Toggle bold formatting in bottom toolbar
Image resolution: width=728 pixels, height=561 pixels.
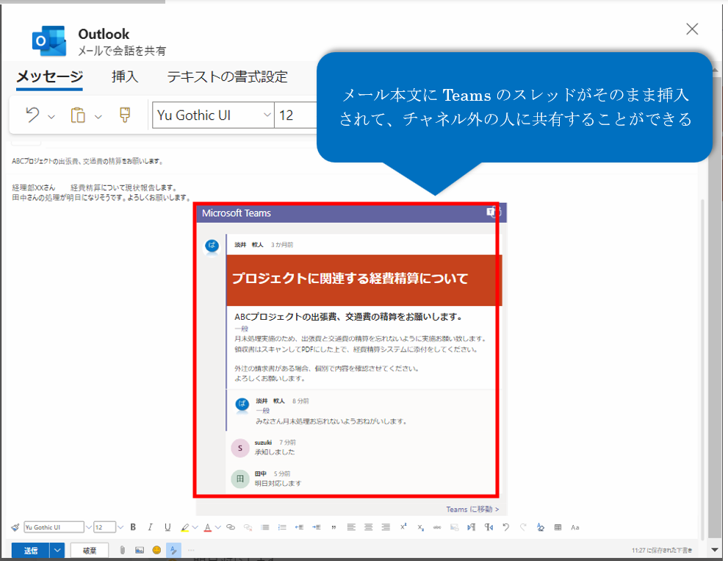pos(133,527)
